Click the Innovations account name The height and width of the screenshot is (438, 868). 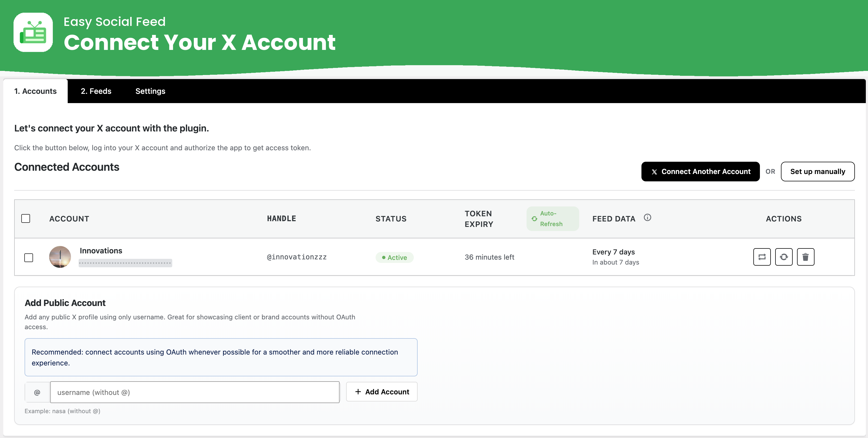click(101, 251)
